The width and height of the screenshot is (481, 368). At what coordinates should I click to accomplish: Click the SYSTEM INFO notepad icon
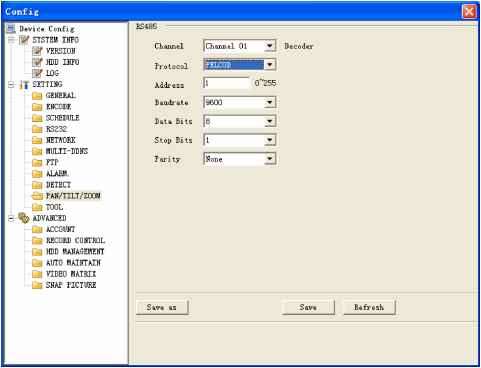tap(24, 40)
